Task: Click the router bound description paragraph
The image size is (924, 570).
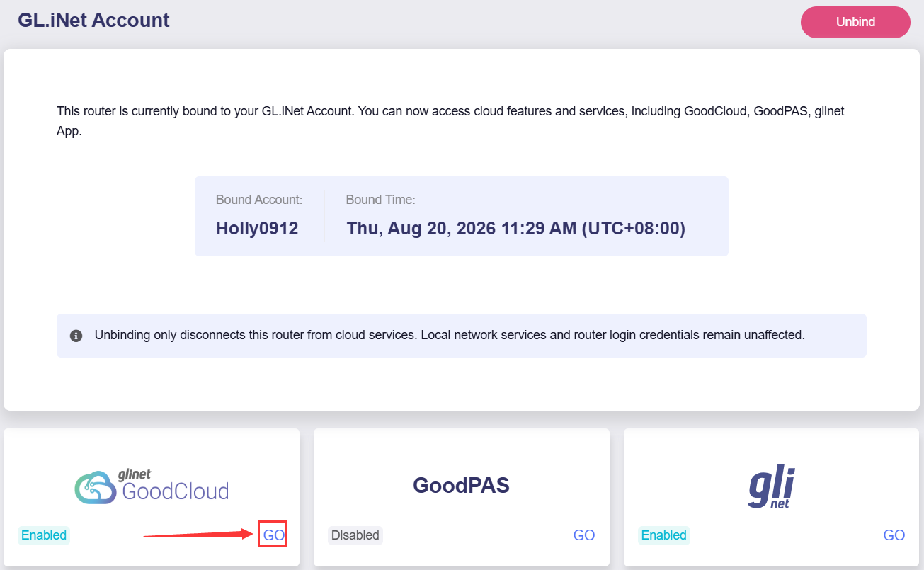Action: click(450, 121)
